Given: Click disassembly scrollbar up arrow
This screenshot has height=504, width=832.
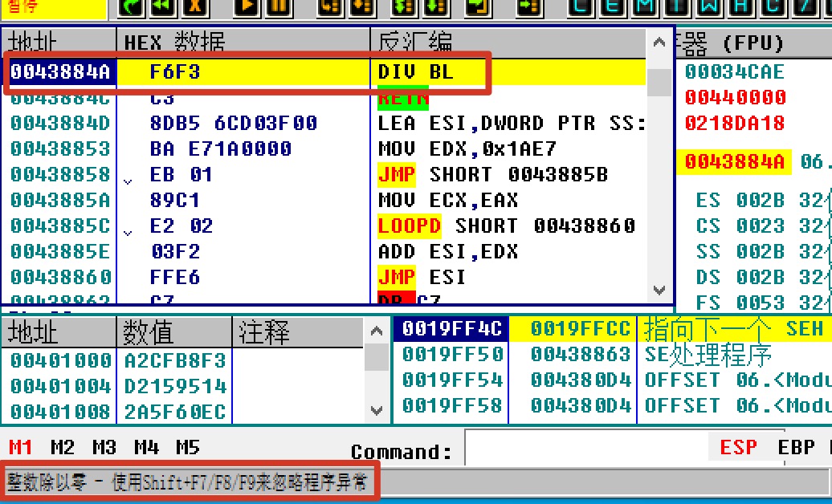Looking at the screenshot, I should [659, 43].
